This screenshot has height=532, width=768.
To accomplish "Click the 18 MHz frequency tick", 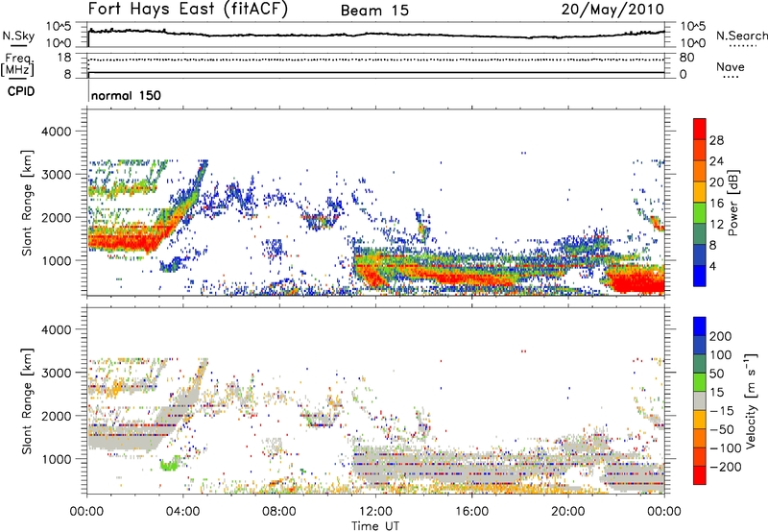I will click(64, 58).
